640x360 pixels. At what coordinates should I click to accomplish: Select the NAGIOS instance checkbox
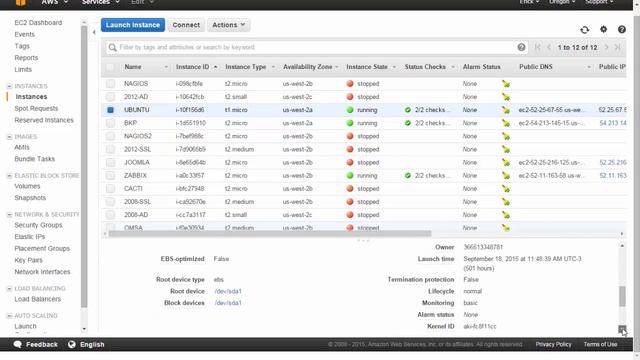click(x=110, y=84)
